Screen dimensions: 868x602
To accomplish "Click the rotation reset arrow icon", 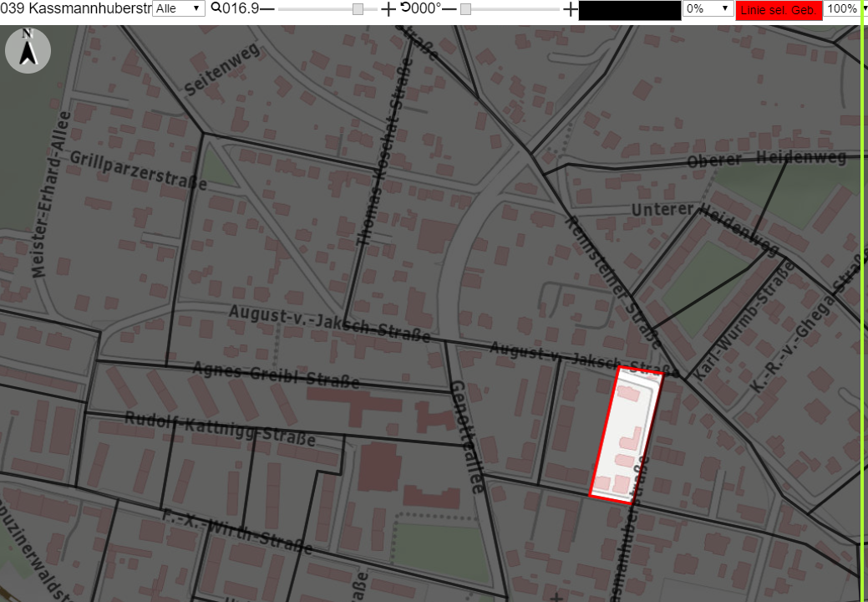I will point(405,8).
